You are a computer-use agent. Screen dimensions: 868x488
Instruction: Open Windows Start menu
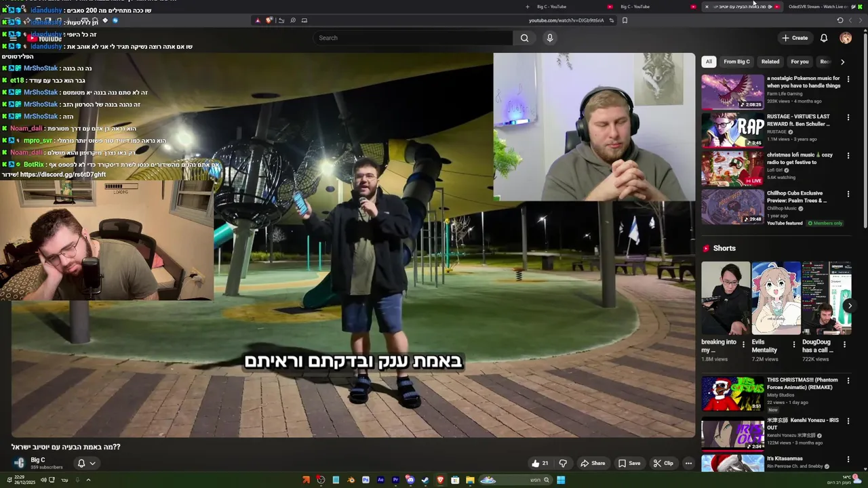point(561,480)
